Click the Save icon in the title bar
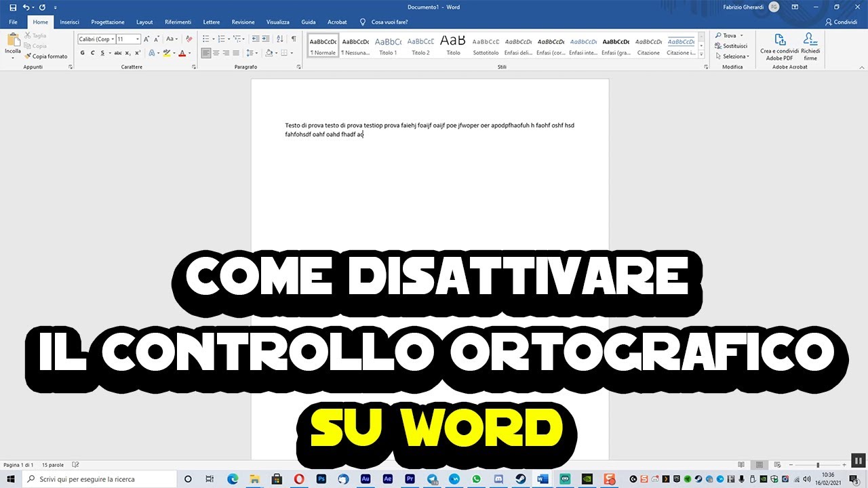The image size is (868, 488). 13,7
